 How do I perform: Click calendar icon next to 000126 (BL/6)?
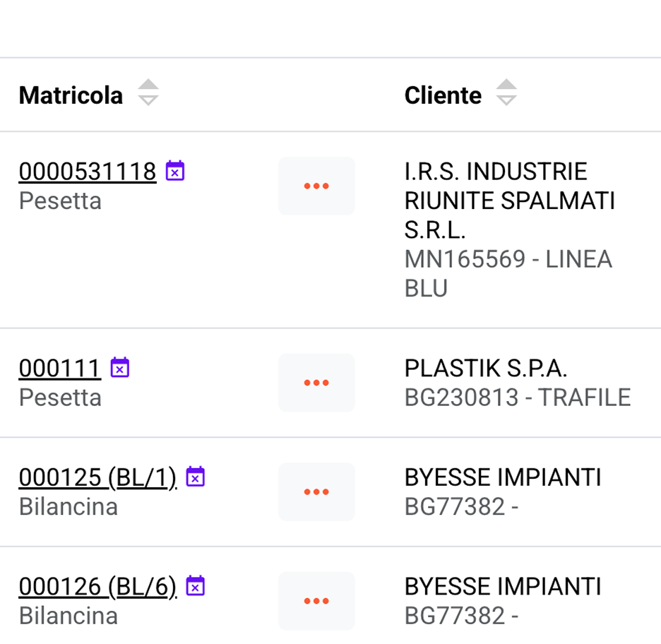[x=195, y=586]
